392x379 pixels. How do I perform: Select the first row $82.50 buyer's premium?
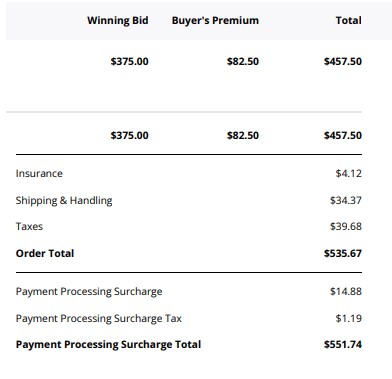(243, 61)
